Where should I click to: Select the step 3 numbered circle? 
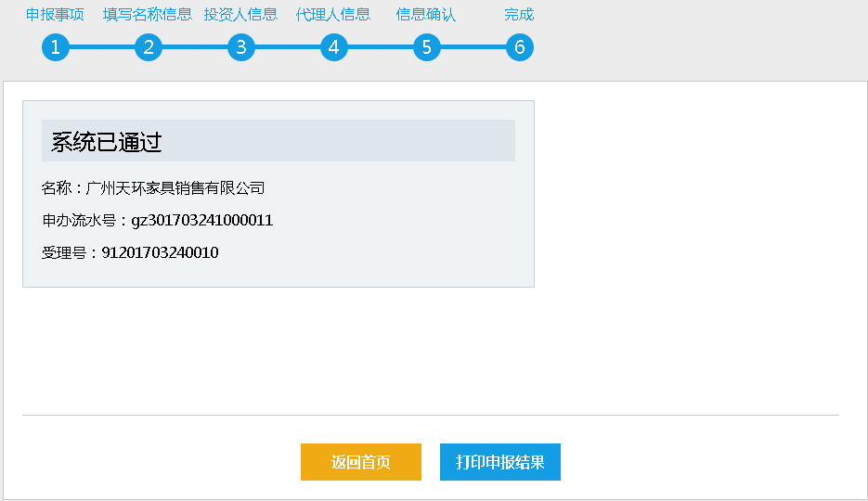tap(241, 47)
